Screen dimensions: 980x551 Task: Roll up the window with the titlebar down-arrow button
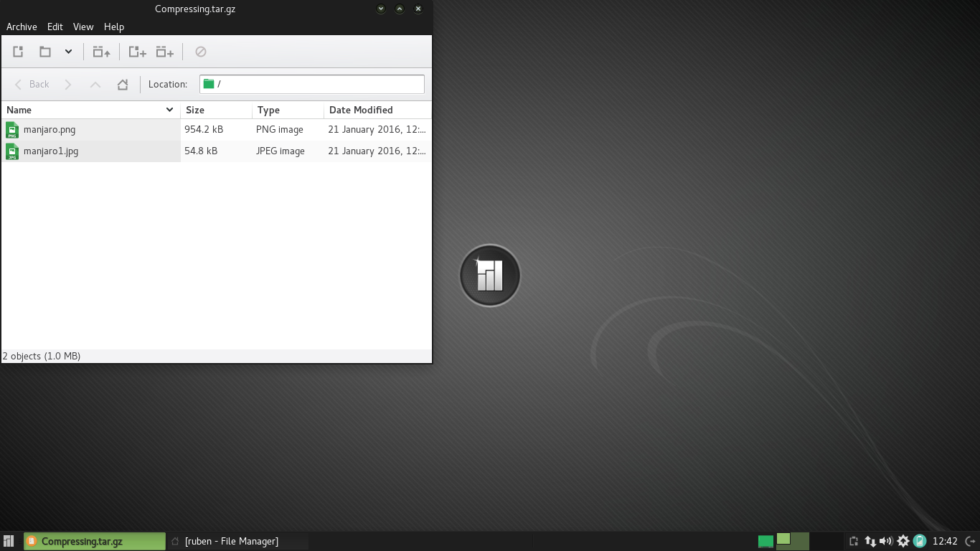pos(381,9)
